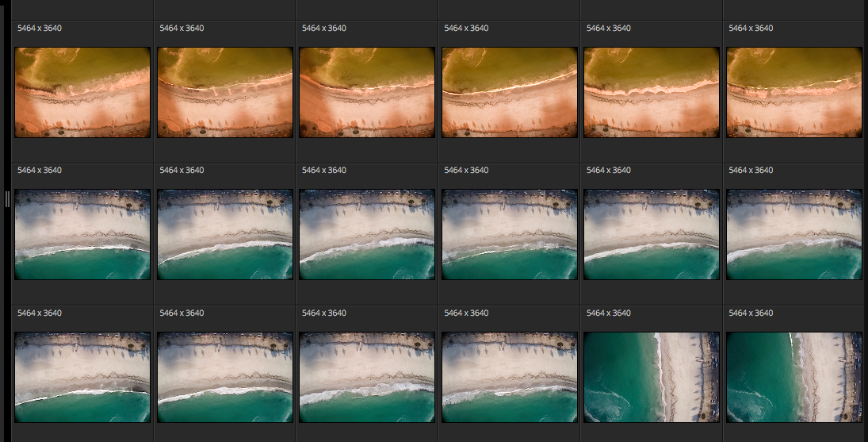Viewport: 868px width, 442px height.
Task: Select the fourth orange-tinted beach thumbnail
Action: click(509, 93)
